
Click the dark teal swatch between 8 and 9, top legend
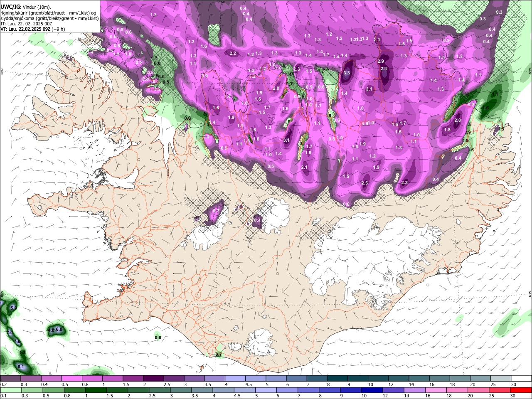click(337, 379)
